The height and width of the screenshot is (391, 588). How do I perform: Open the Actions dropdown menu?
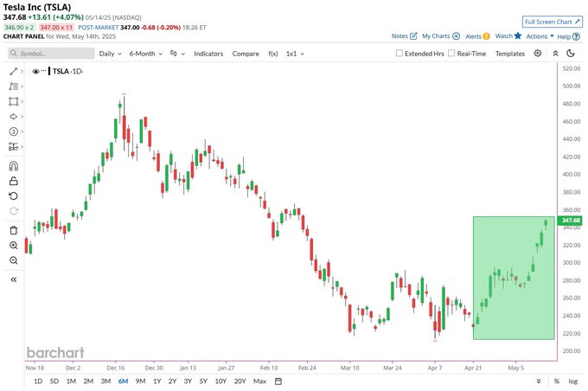click(540, 36)
